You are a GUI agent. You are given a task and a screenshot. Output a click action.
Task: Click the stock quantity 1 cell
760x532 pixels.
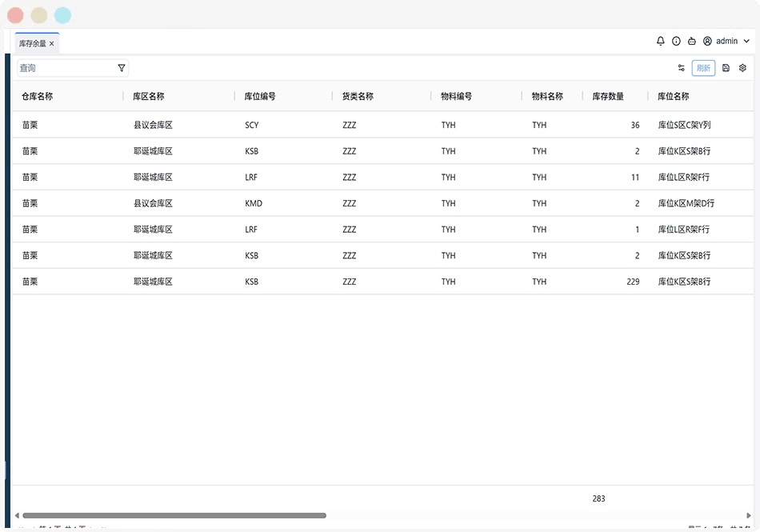(x=638, y=230)
